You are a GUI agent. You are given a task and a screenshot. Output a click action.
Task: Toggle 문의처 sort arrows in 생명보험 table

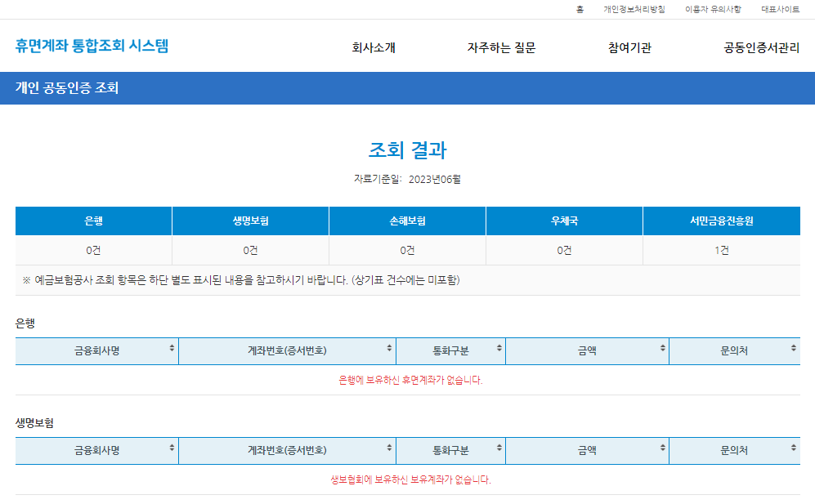(793, 448)
